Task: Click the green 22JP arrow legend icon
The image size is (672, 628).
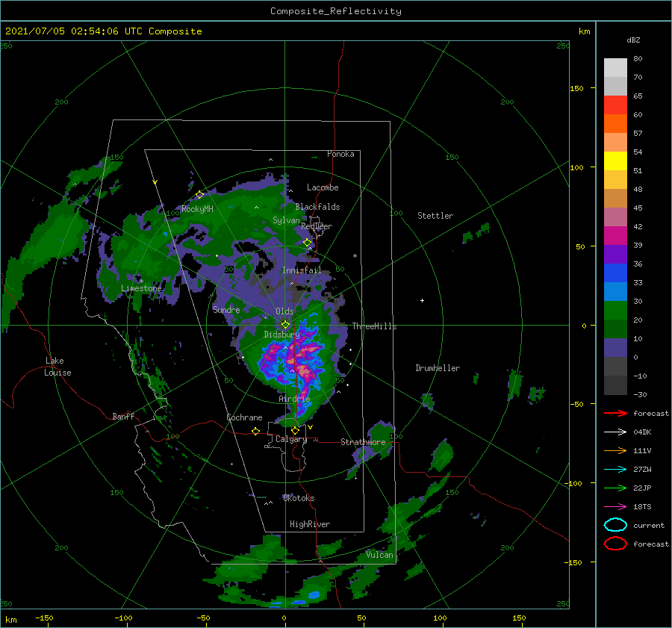Action: 615,488
